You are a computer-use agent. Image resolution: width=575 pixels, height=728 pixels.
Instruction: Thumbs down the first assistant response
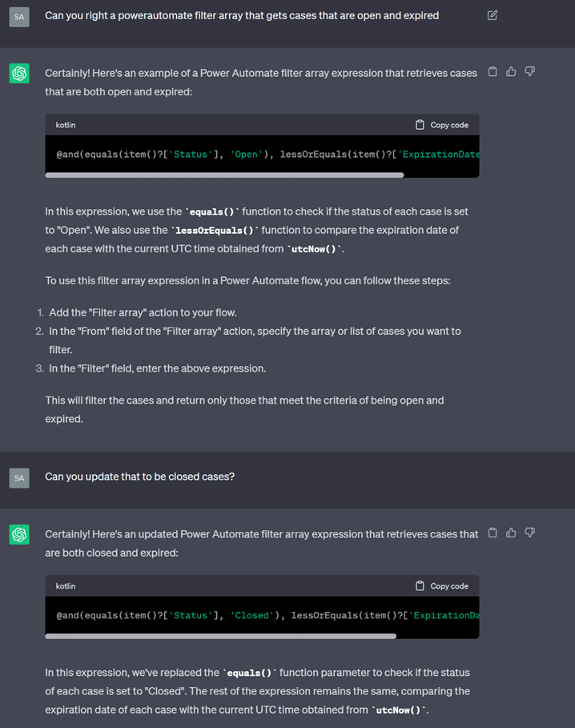tap(529, 71)
